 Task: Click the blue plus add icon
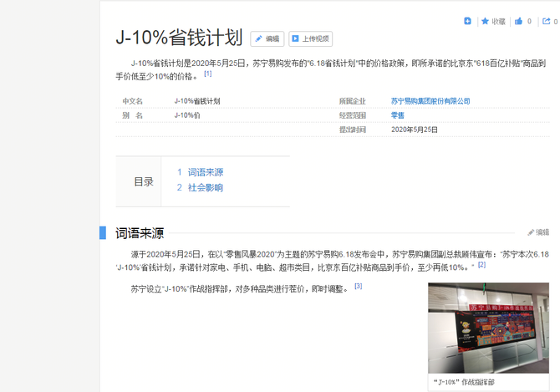coord(468,21)
